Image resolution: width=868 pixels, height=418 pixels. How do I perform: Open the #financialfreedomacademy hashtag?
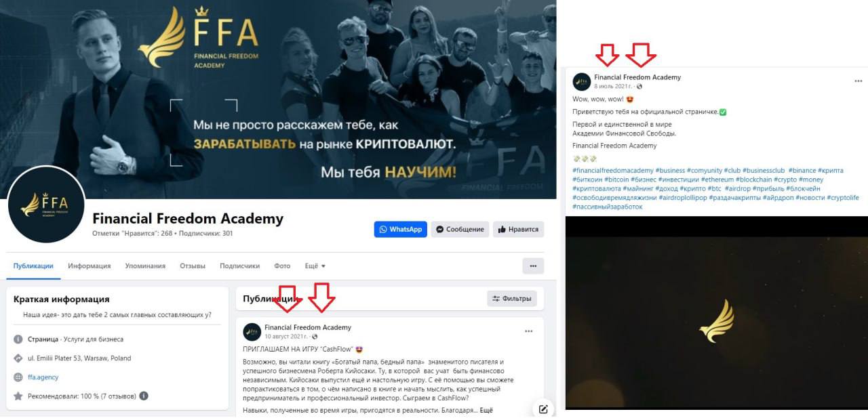tap(613, 171)
